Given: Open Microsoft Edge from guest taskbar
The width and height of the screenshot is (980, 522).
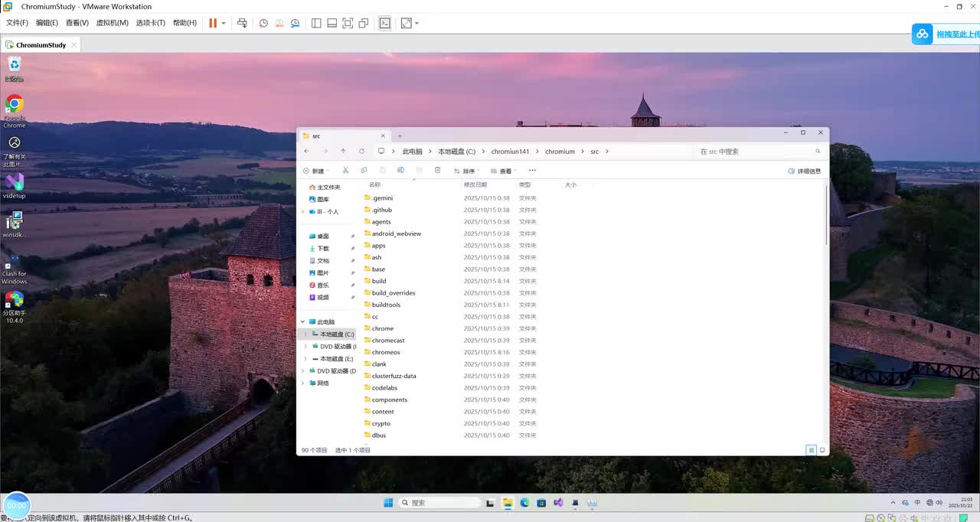Looking at the screenshot, I should pos(524,503).
